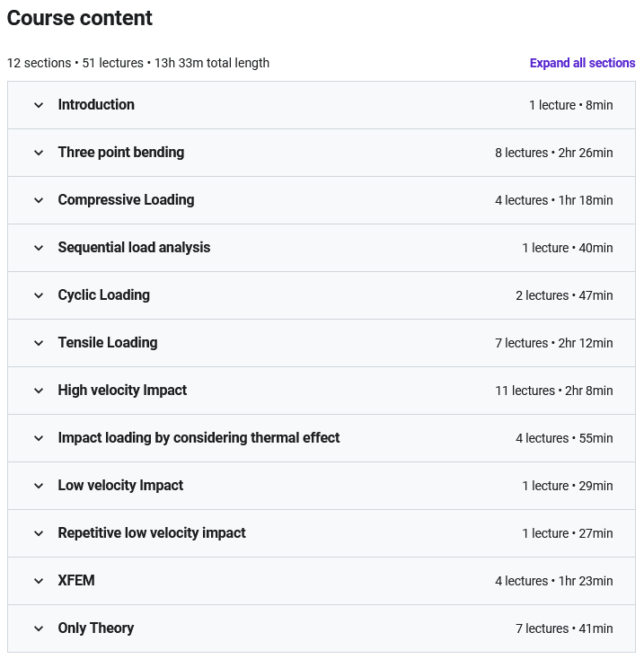Expand Low velocity Impact chevron

(39, 486)
